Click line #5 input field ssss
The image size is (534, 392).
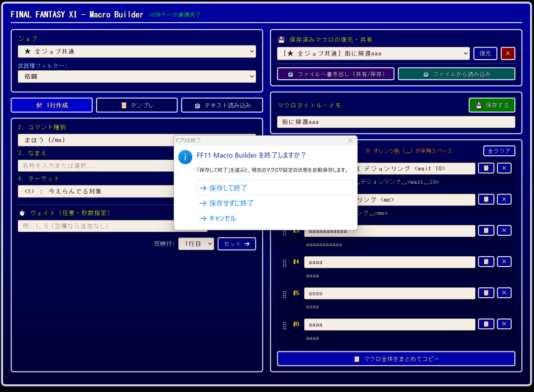[x=390, y=293]
